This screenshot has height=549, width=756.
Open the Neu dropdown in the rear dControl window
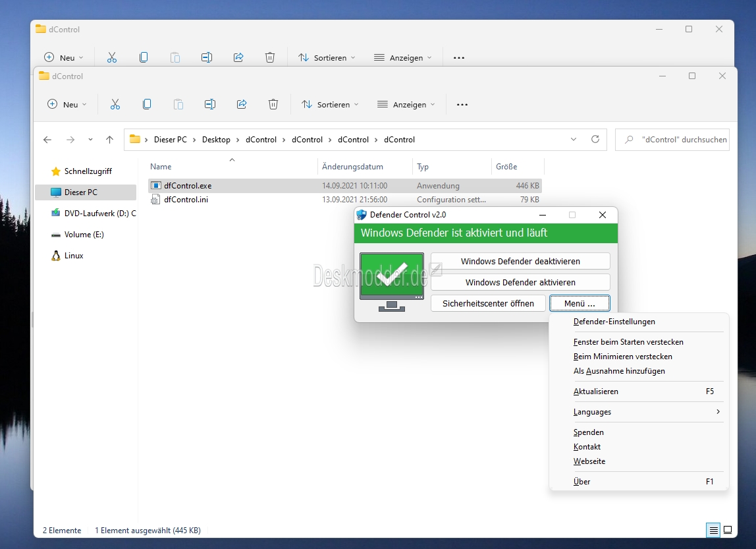click(64, 57)
